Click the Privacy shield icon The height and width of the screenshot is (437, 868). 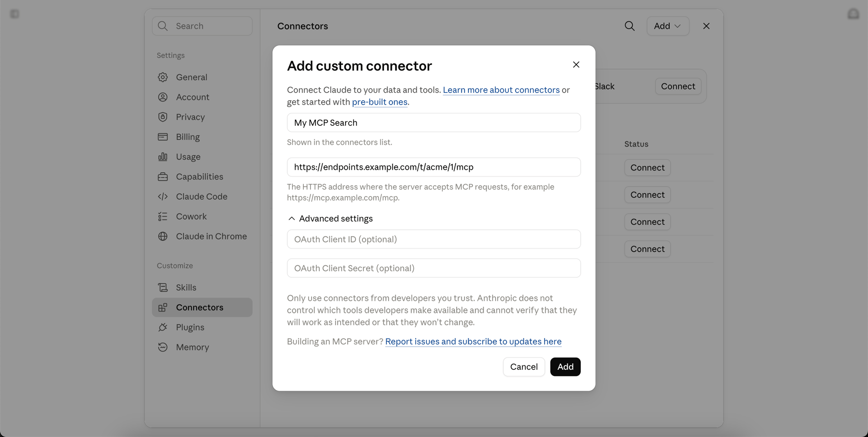tap(163, 117)
